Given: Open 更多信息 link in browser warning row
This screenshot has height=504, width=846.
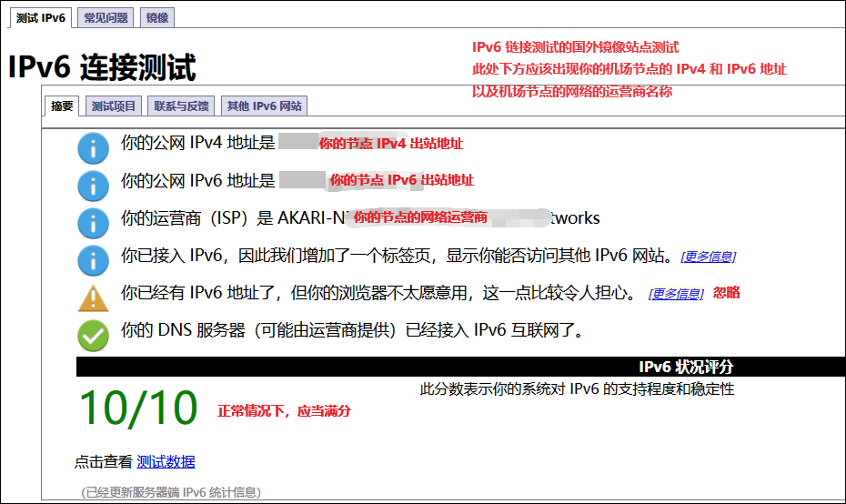Looking at the screenshot, I should (676, 294).
